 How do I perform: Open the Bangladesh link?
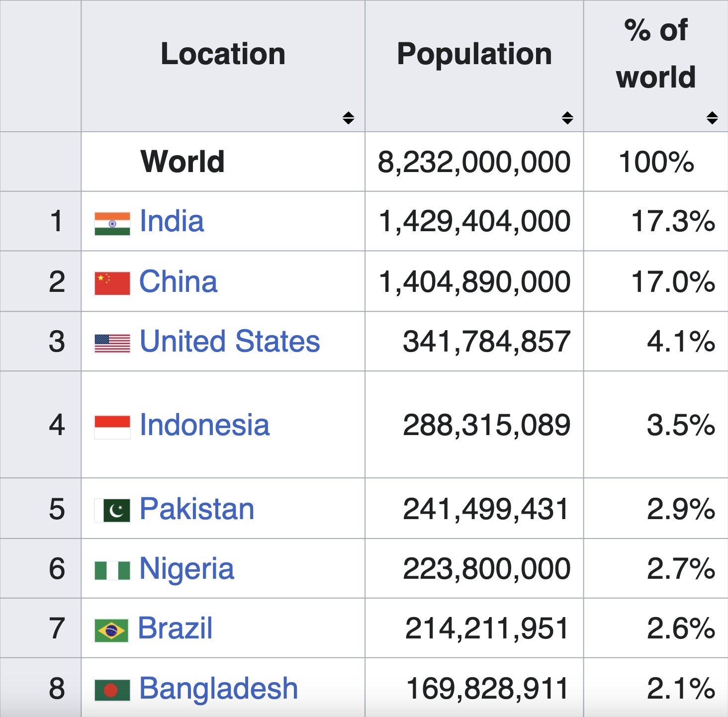[x=218, y=688]
